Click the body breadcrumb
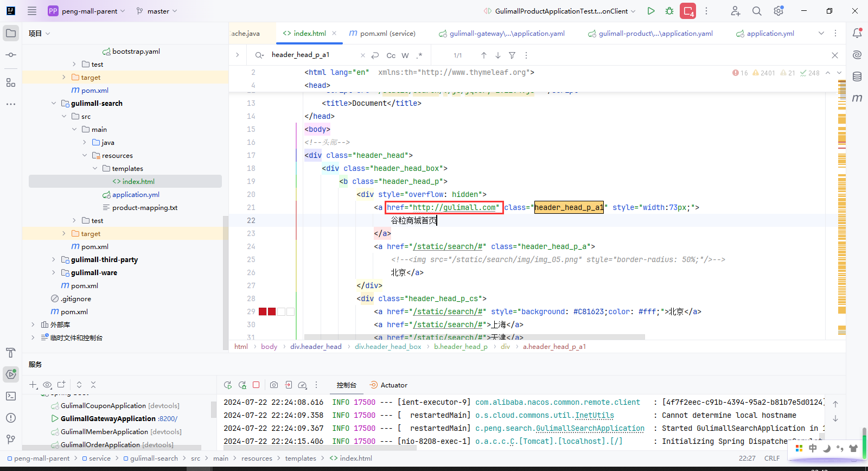 [269, 346]
